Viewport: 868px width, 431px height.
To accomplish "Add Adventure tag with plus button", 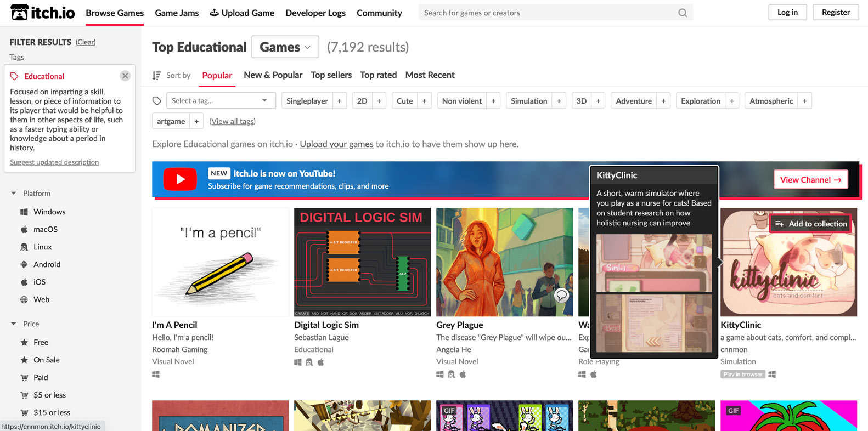I will (664, 101).
